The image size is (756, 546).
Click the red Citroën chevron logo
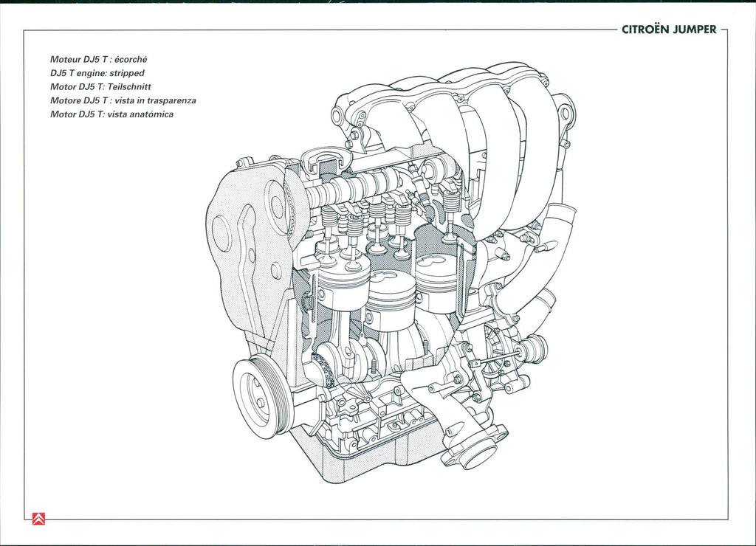tap(39, 519)
